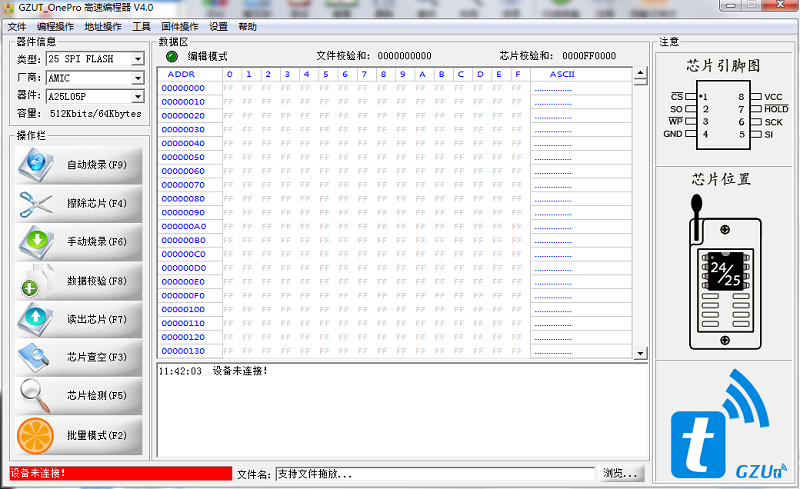800x489 pixels.
Task: Click the 读出芯片(F7) button label
Action: click(97, 319)
